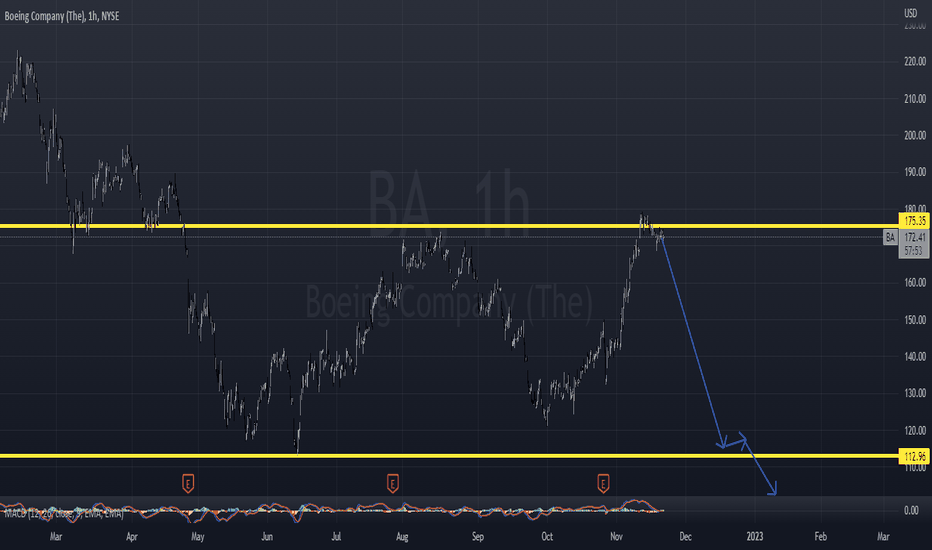Click the MACD 0.00 scale value

coord(911,511)
